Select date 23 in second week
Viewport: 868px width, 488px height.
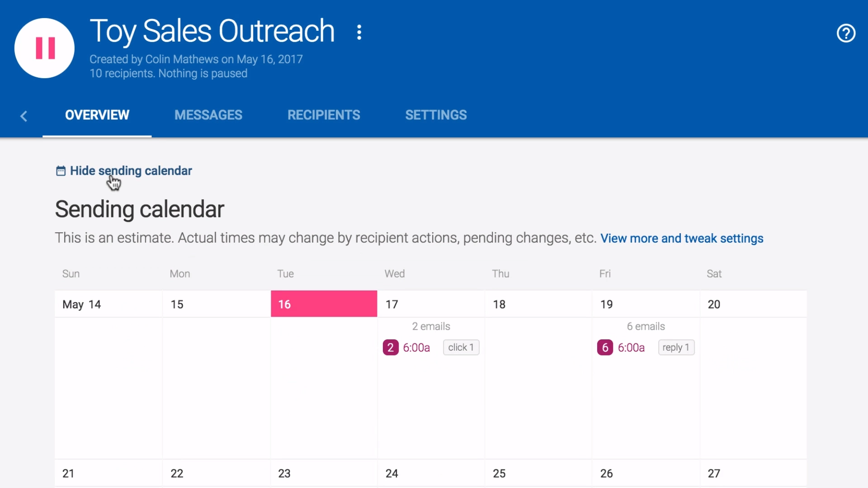[x=284, y=474]
